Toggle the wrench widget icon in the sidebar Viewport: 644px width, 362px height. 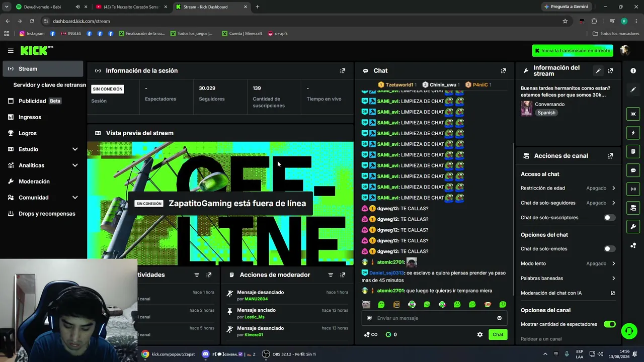[x=633, y=227]
